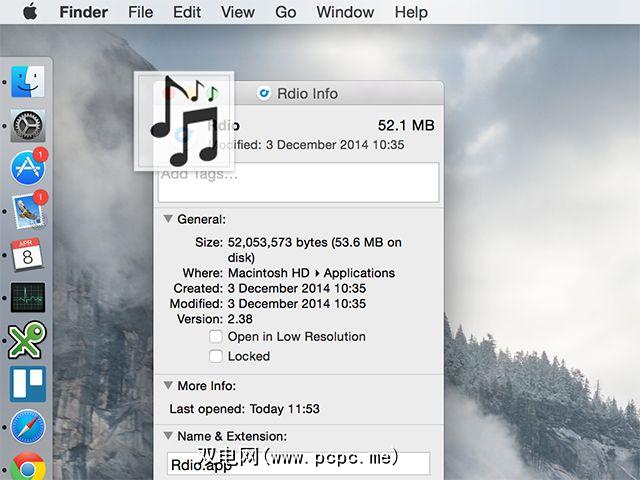This screenshot has height=480, width=640.
Task: Open Google Chrome from the Dock
Action: [27, 466]
